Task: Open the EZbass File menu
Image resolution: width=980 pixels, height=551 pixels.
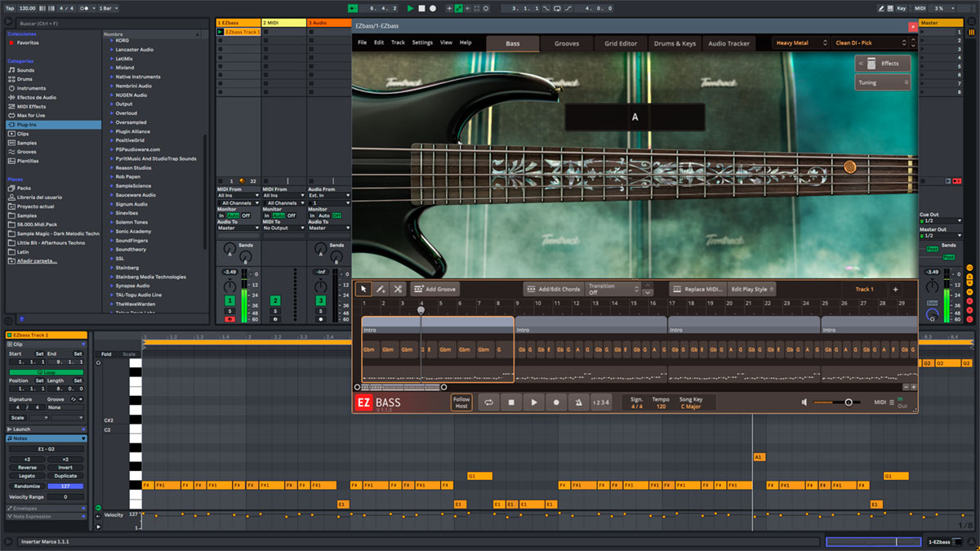Action: pos(362,42)
